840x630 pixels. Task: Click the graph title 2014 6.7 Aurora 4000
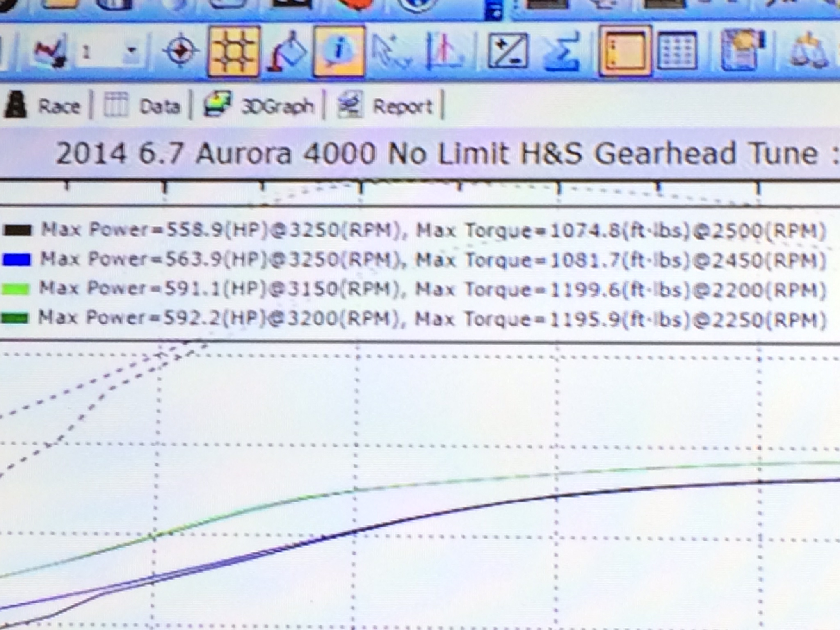pos(447,154)
